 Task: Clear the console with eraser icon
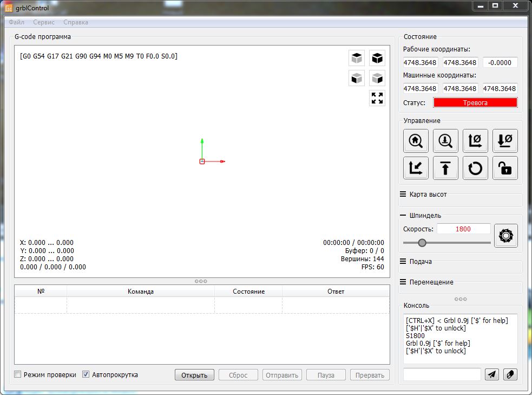tap(510, 374)
